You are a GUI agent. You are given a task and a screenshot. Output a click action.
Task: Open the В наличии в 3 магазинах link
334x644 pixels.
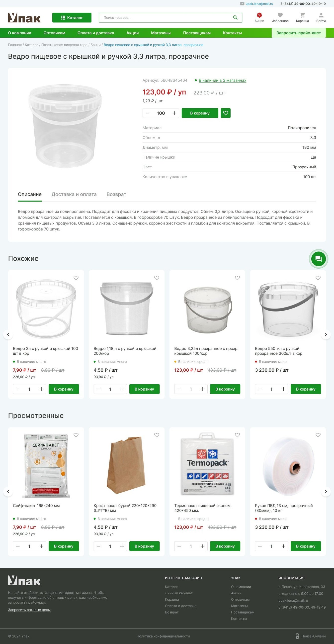coord(222,80)
